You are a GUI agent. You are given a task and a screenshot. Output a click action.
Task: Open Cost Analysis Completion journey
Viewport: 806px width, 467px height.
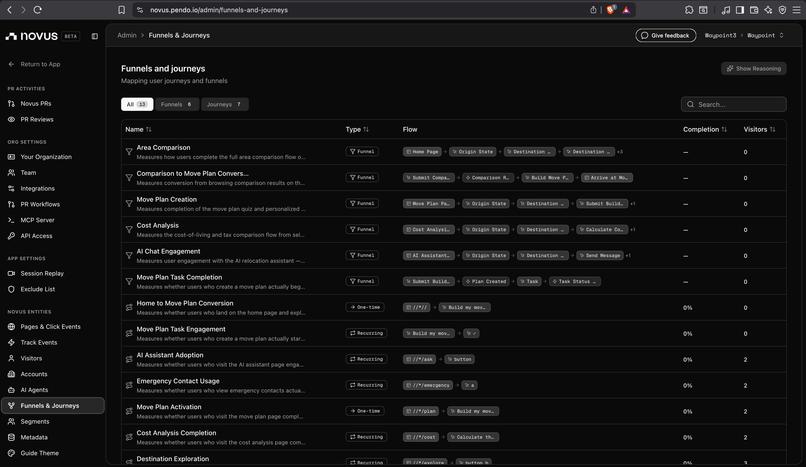click(453, 437)
